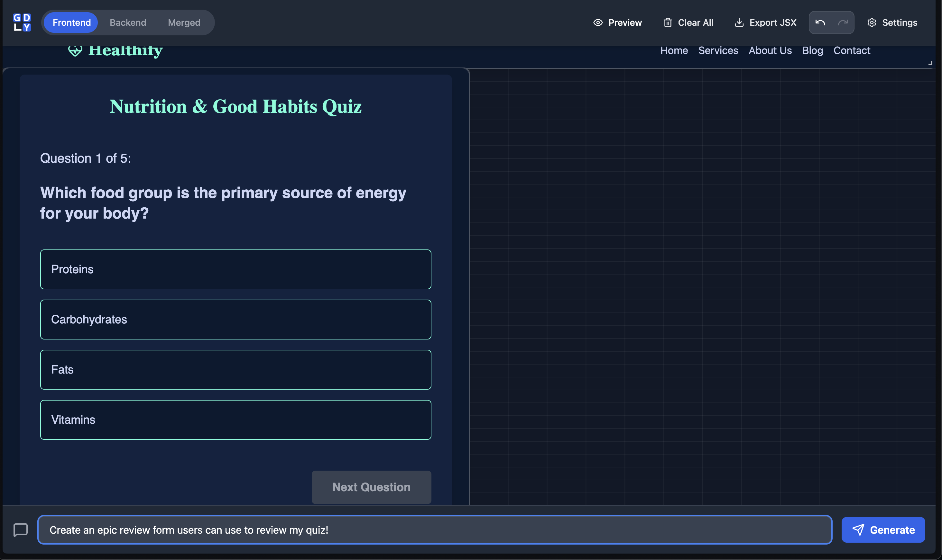
Task: Click the Generate button
Action: click(883, 530)
